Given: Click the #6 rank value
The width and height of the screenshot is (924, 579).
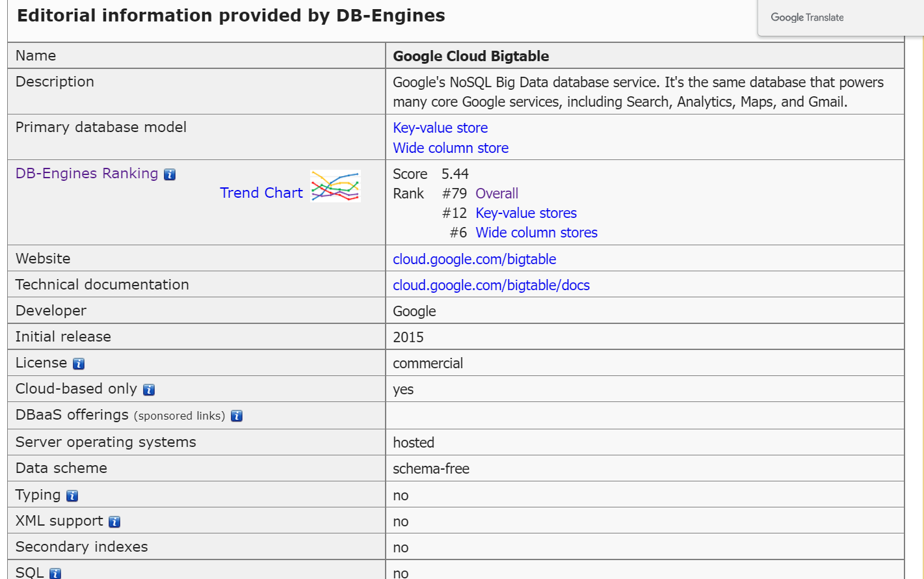Looking at the screenshot, I should (458, 232).
